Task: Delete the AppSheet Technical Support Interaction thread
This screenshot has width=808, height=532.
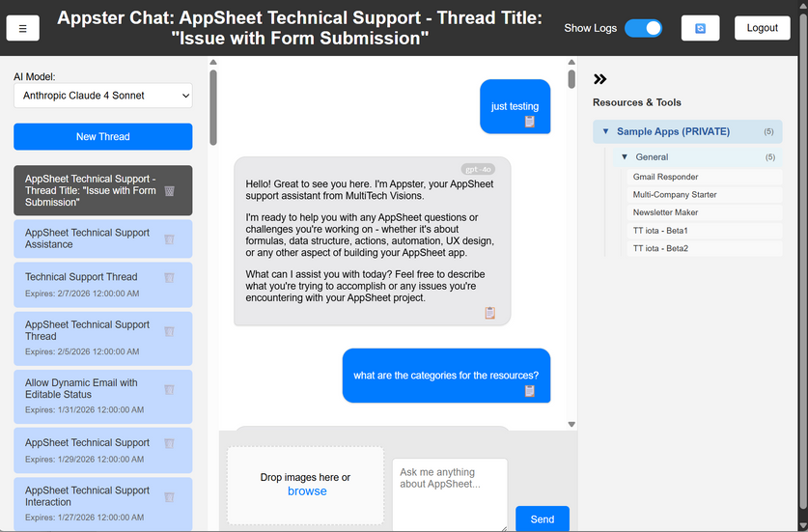Action: click(169, 497)
